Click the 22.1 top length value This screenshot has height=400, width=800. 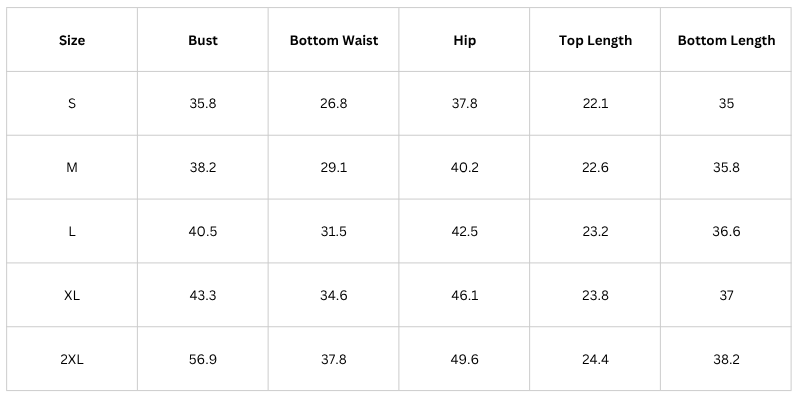(595, 104)
